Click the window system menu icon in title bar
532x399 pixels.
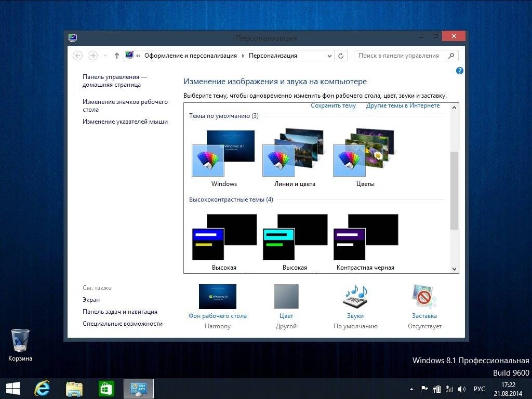[x=73, y=38]
